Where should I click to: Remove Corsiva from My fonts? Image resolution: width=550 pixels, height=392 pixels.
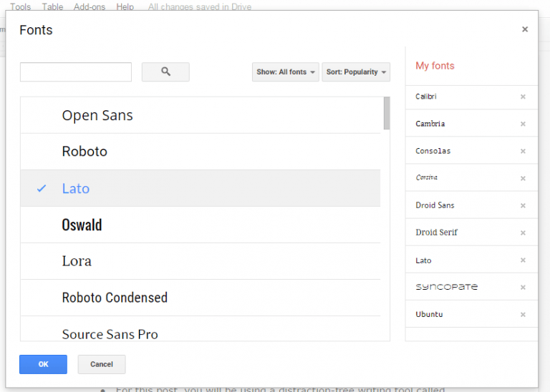click(523, 178)
